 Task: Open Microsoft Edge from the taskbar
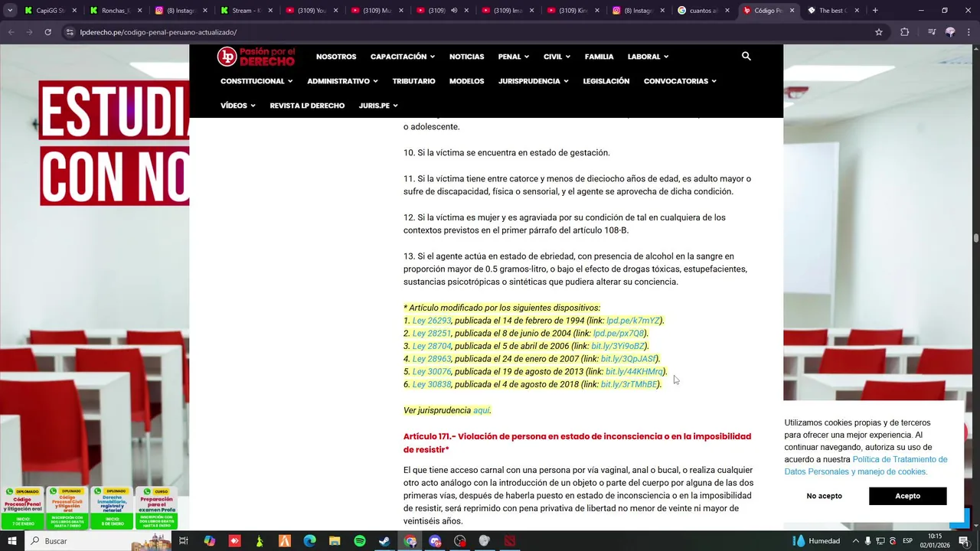[309, 541]
